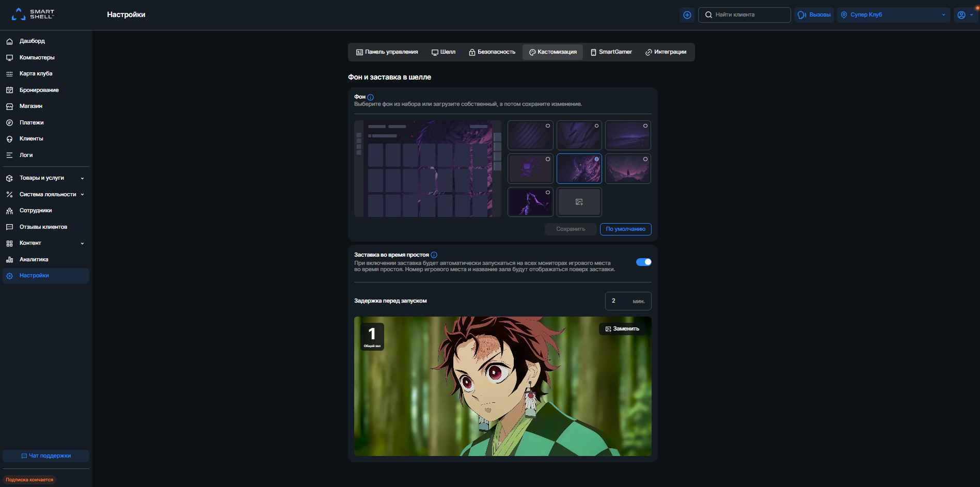The height and width of the screenshot is (487, 980).
Task: Select the lone figure mountain background
Action: coord(628,168)
